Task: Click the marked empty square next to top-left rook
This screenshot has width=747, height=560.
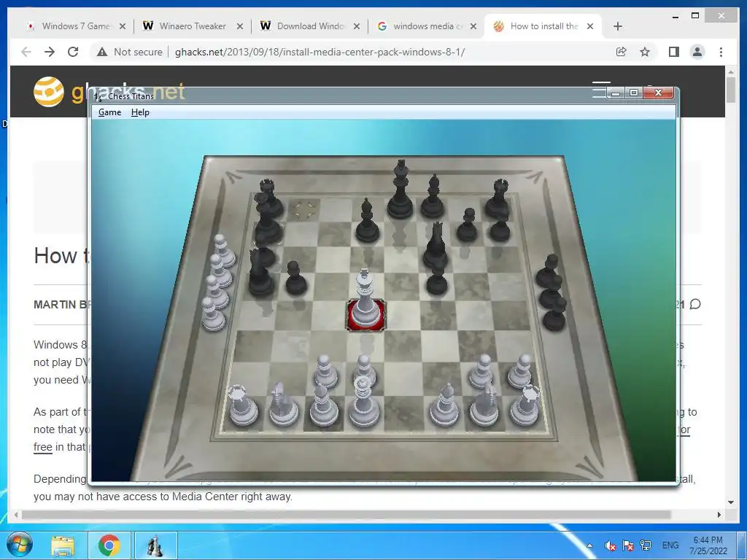Action: [x=304, y=209]
